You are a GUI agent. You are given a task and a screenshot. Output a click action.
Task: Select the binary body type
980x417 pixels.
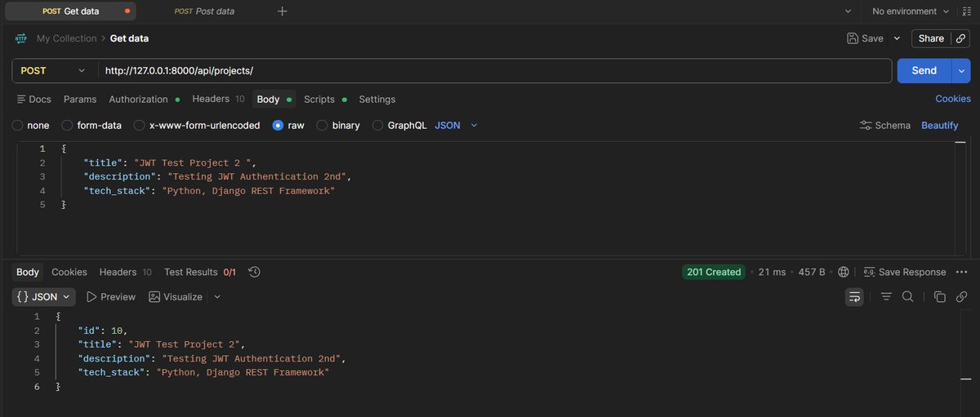[x=322, y=126]
